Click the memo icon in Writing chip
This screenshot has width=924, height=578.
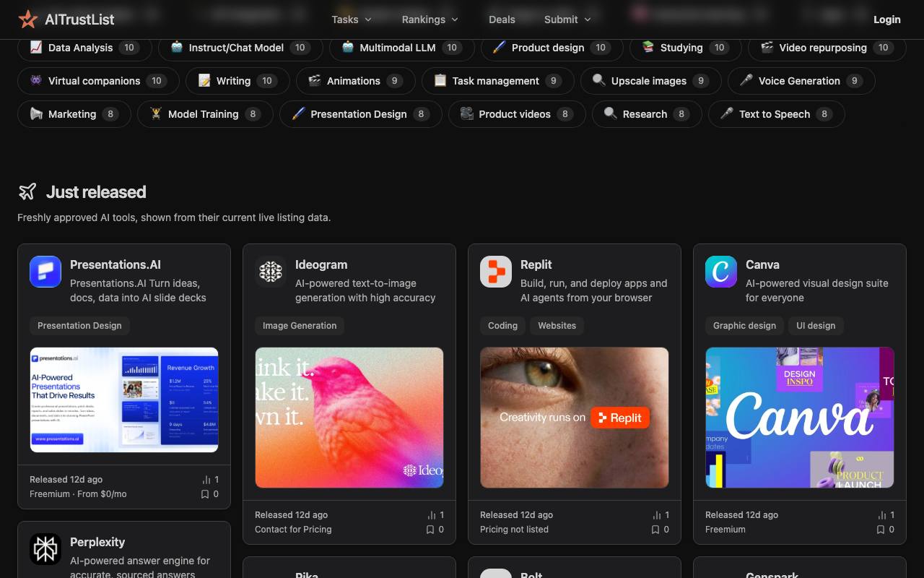click(204, 80)
